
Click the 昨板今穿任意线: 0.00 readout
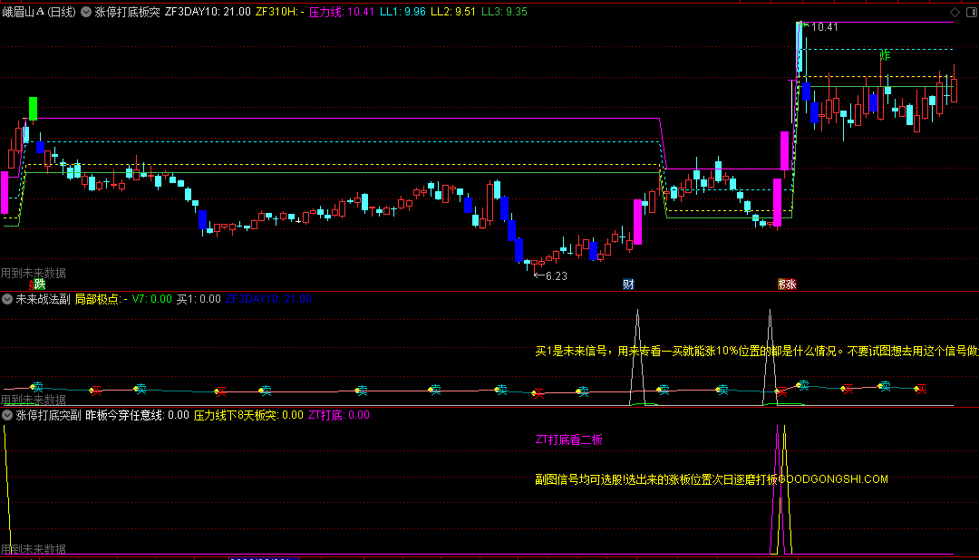pos(138,415)
